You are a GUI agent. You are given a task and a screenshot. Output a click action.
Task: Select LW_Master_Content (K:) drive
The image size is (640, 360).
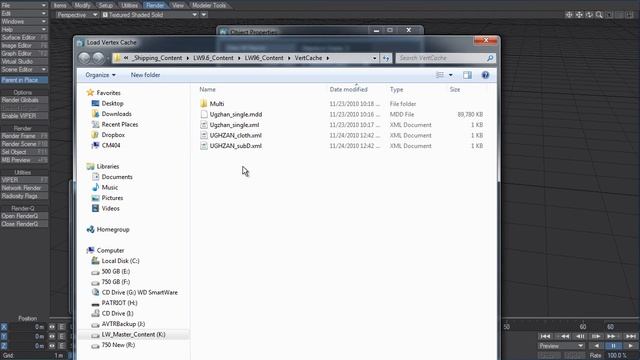coord(133,334)
